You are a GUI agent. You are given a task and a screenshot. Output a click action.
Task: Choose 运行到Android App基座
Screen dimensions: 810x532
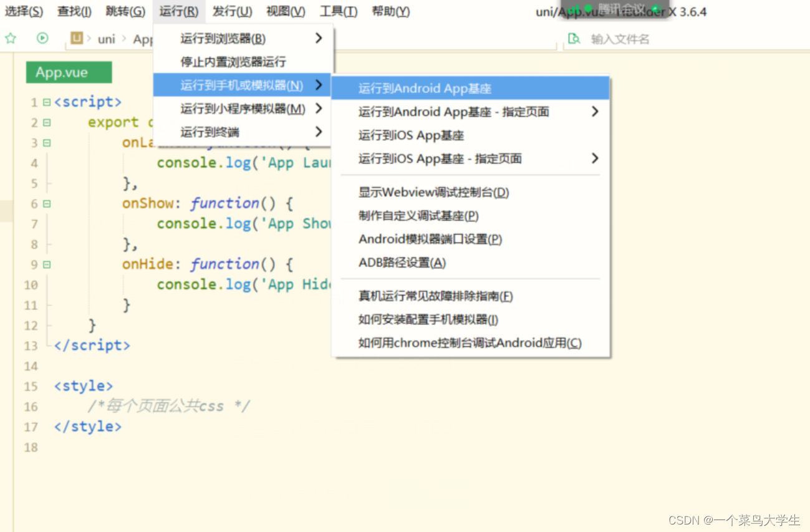click(x=471, y=89)
